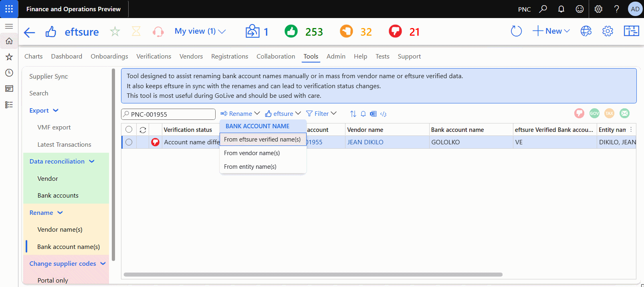
Task: Open Supplier Sync in sidebar
Action: coord(48,77)
